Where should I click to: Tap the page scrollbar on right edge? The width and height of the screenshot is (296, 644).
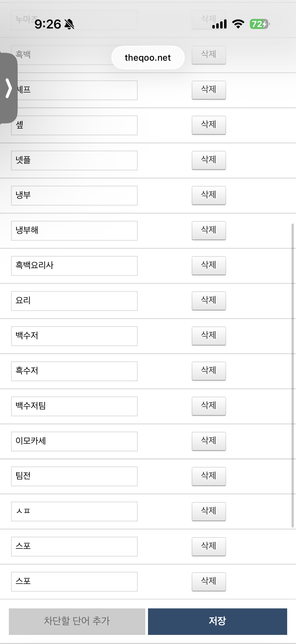pyautogui.click(x=292, y=375)
